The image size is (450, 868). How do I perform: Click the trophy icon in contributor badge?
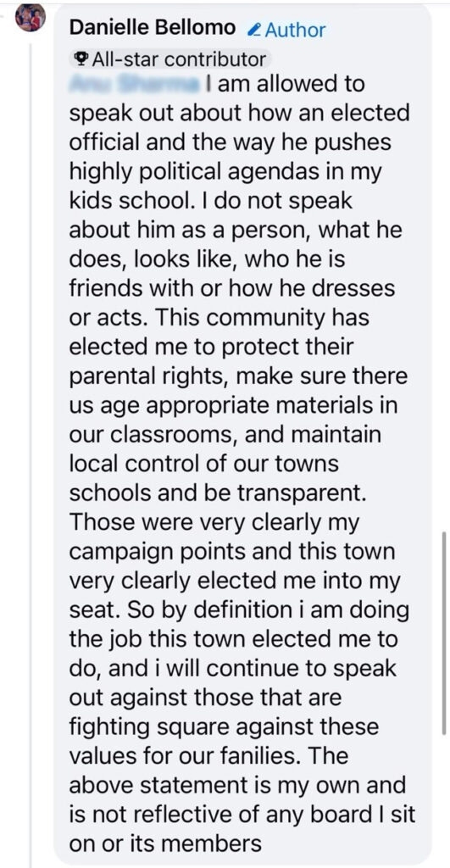pyautogui.click(x=81, y=58)
